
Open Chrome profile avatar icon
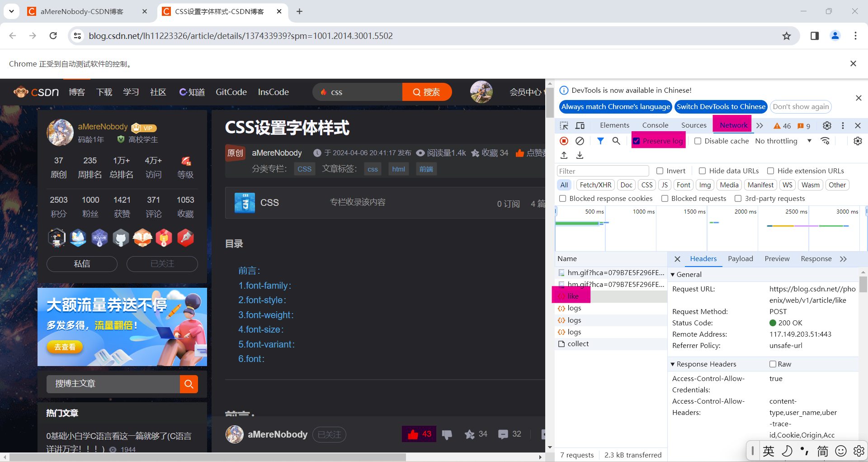(x=835, y=36)
